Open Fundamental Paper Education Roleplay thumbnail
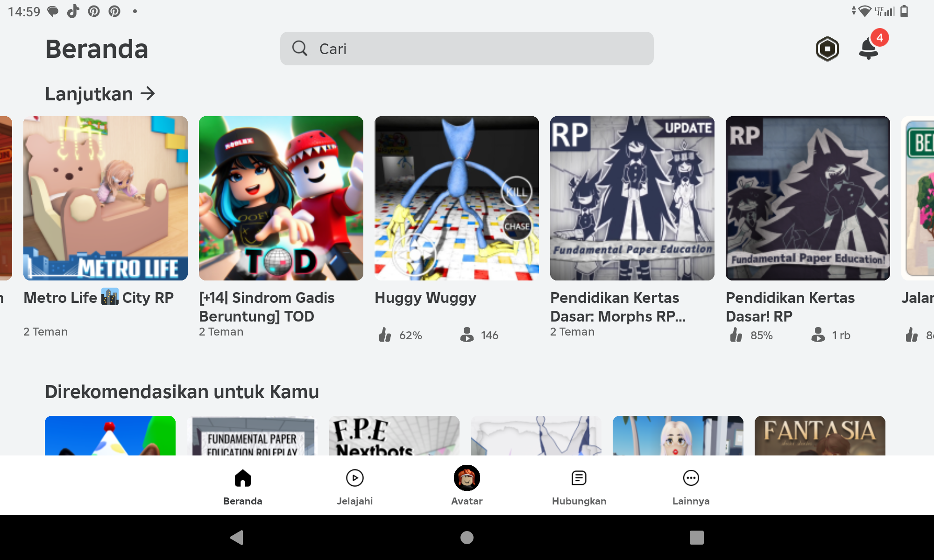This screenshot has height=560, width=934. coord(252,435)
